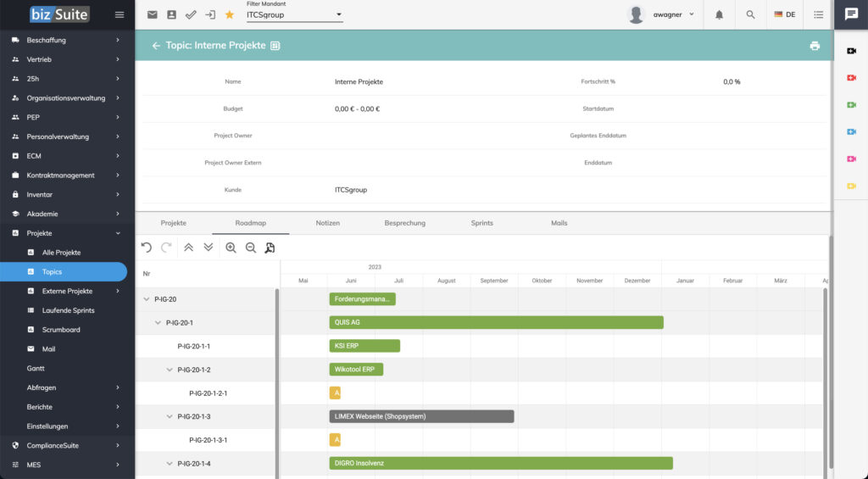Open the search magnifier in header
868x479 pixels.
click(750, 15)
